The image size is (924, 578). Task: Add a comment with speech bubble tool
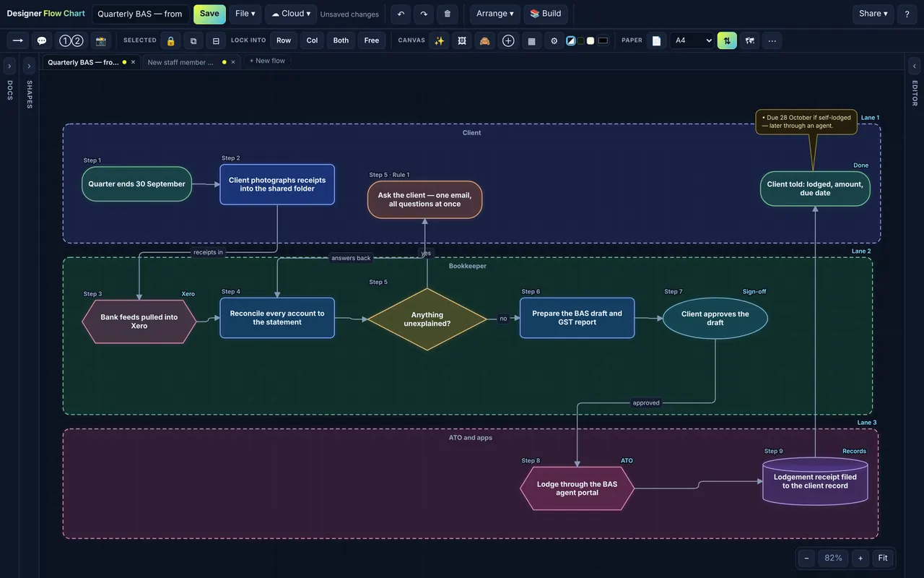pos(42,40)
